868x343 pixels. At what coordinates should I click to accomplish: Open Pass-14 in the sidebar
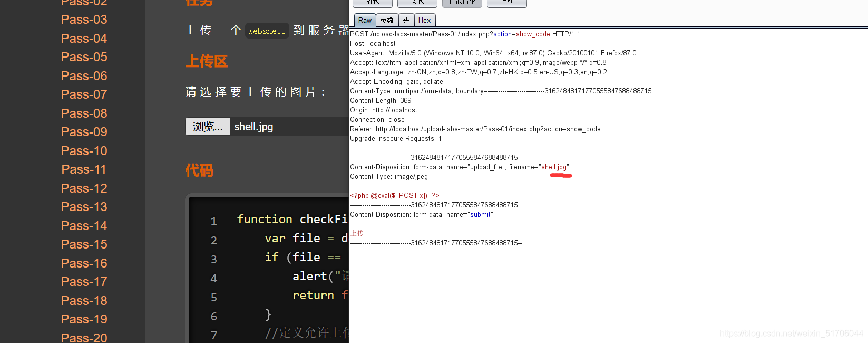tap(84, 226)
